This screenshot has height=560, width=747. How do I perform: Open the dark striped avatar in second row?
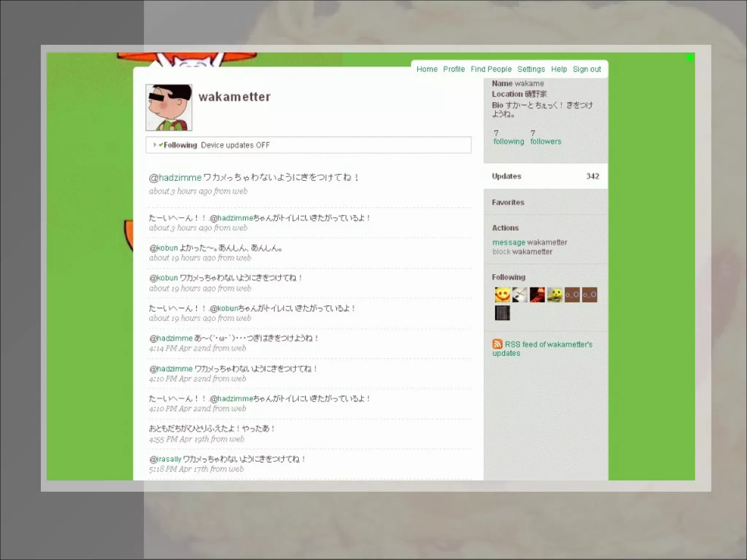(x=502, y=313)
